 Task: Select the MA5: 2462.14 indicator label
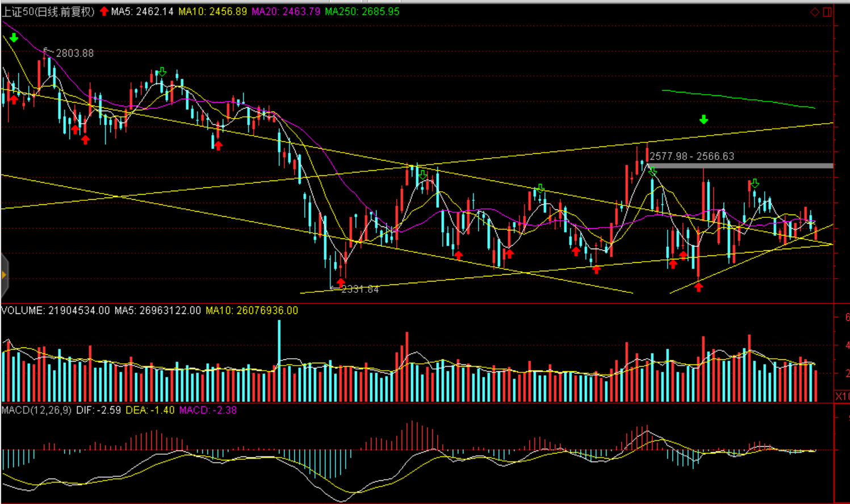click(x=142, y=12)
